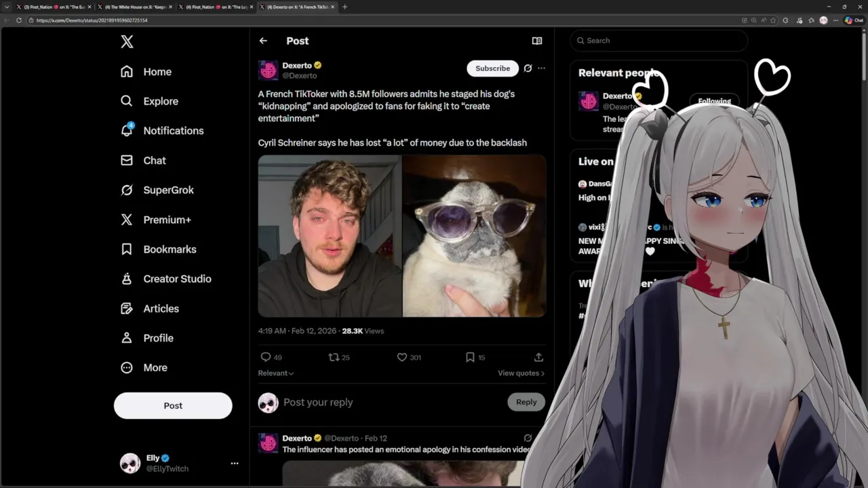This screenshot has height=488, width=868.
Task: Open the Articles section
Action: (x=149, y=308)
